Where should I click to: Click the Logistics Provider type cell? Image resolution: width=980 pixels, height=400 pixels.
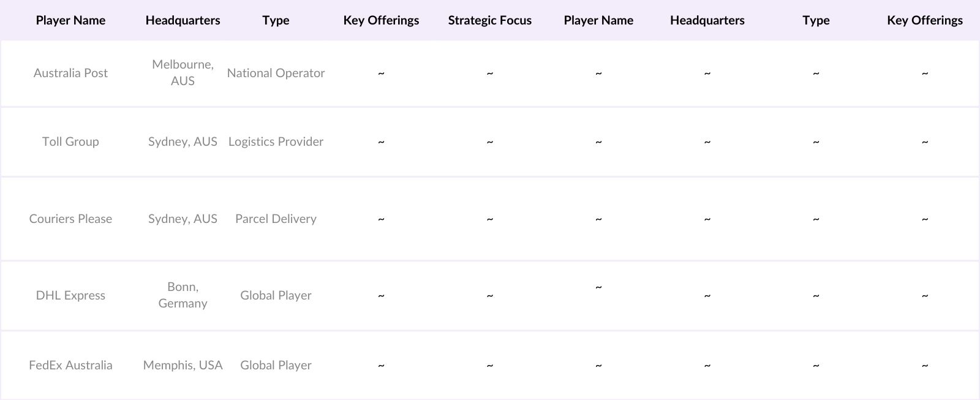click(x=276, y=142)
